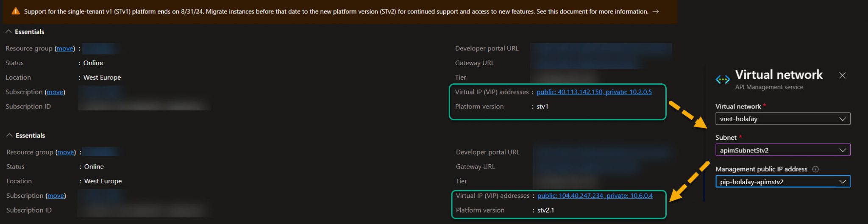868x224 pixels.
Task: Open the pip-holafay-apimstv2 public IP dropdown
Action: [x=782, y=182]
